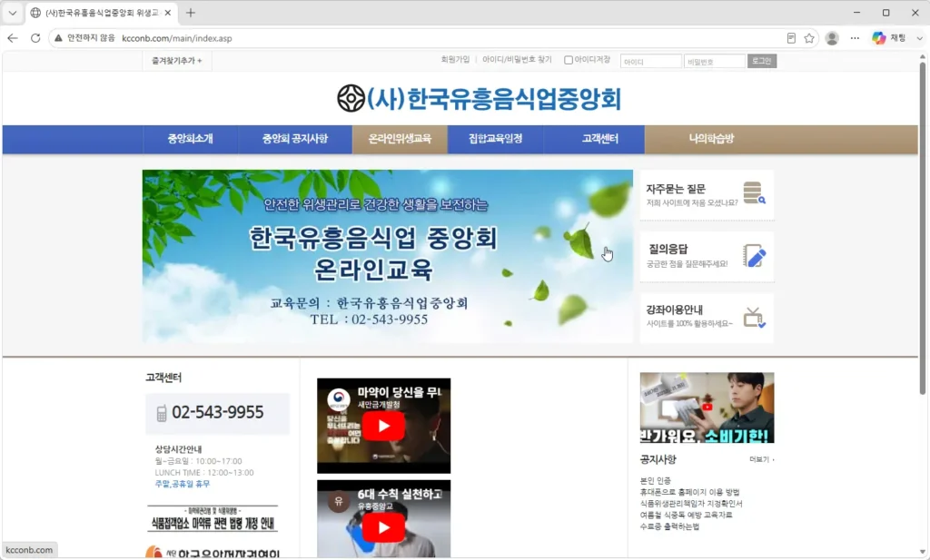Click the 자주묻는 질문 database search icon

[x=754, y=193]
